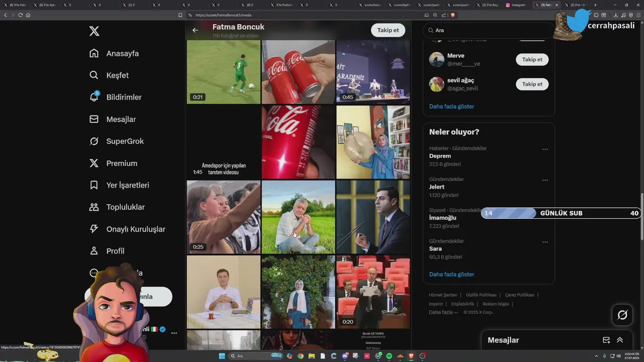Open the Amedspor tanıtım videosu thumbnail
The height and width of the screenshot is (362, 644).
(x=223, y=142)
